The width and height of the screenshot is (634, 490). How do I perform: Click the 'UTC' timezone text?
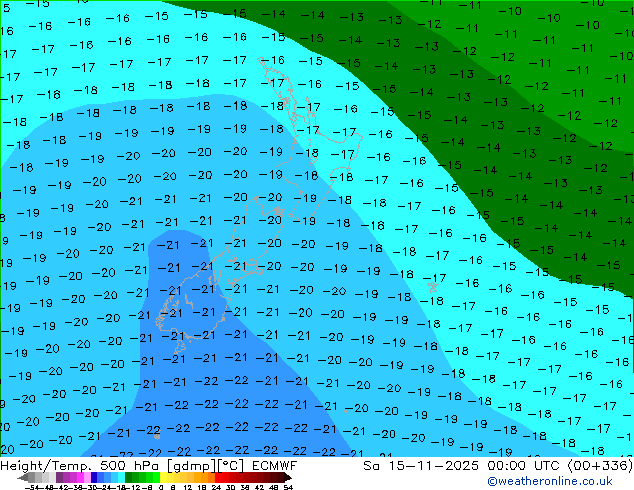click(x=548, y=466)
